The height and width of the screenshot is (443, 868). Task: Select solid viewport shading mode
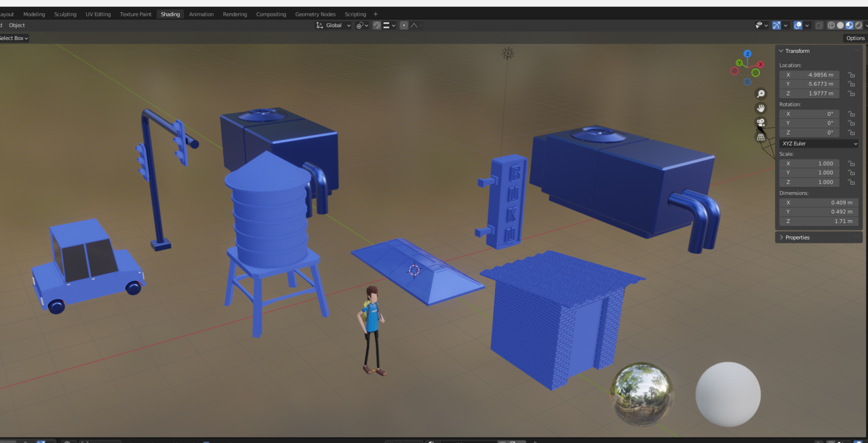(840, 25)
